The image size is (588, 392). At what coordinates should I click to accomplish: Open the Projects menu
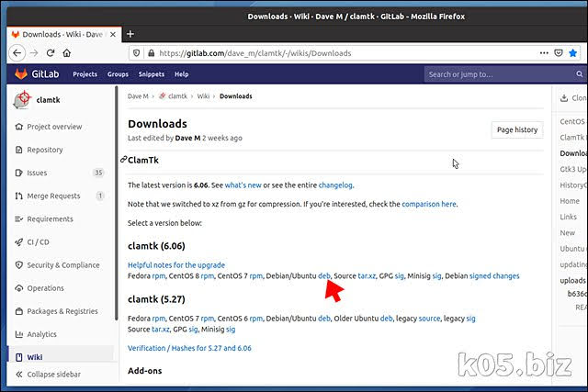[85, 74]
